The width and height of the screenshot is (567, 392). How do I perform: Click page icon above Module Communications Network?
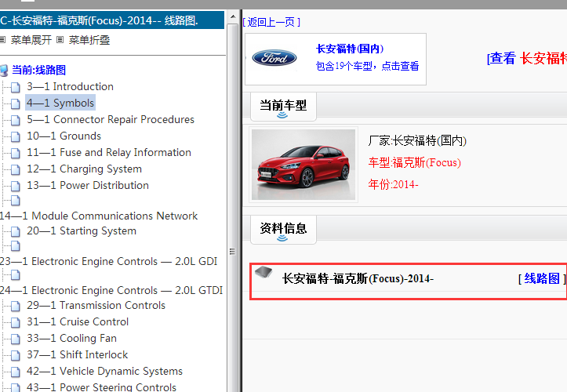[x=15, y=201]
